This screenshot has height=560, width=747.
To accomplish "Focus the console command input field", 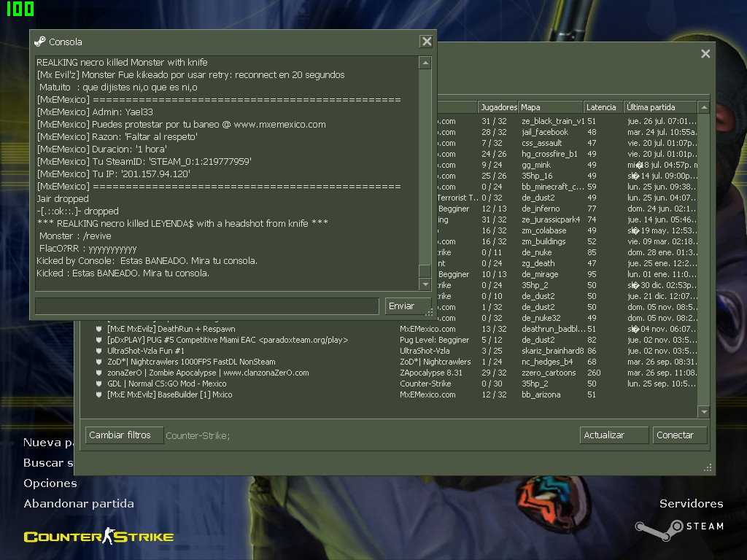I will coord(206,306).
